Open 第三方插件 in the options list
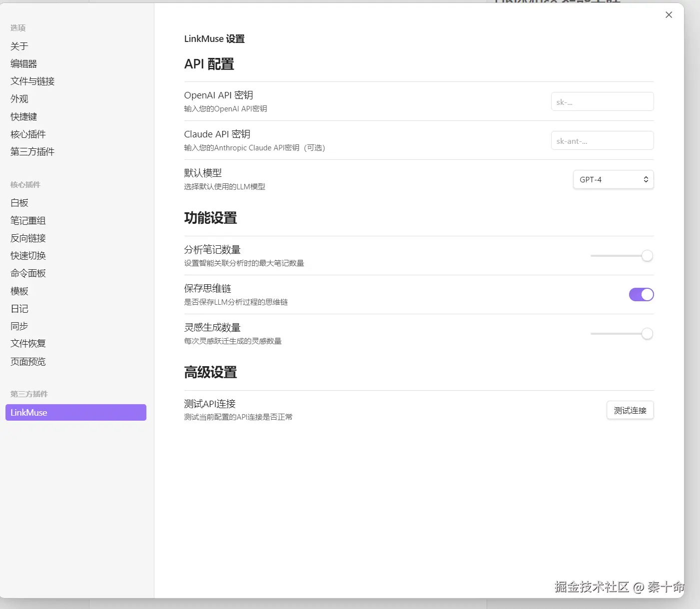 coord(32,152)
